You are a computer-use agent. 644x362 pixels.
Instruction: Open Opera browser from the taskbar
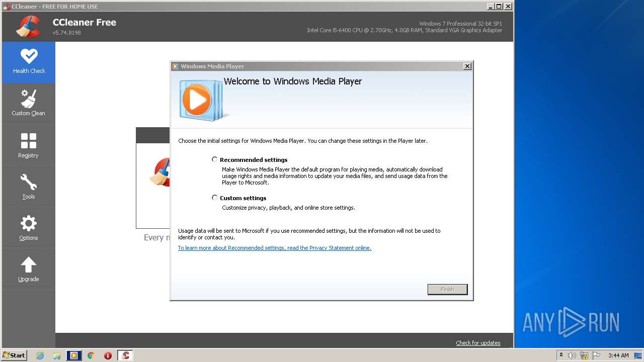(108, 355)
